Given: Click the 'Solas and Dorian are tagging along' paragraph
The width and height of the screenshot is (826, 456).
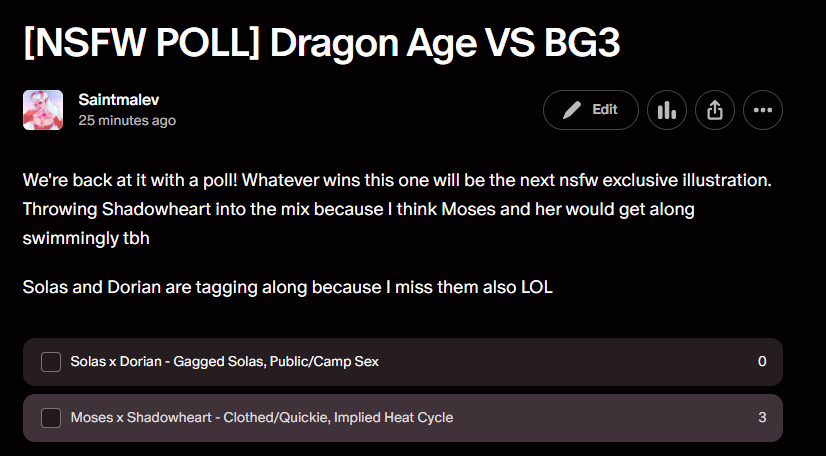Looking at the screenshot, I should pos(287,287).
